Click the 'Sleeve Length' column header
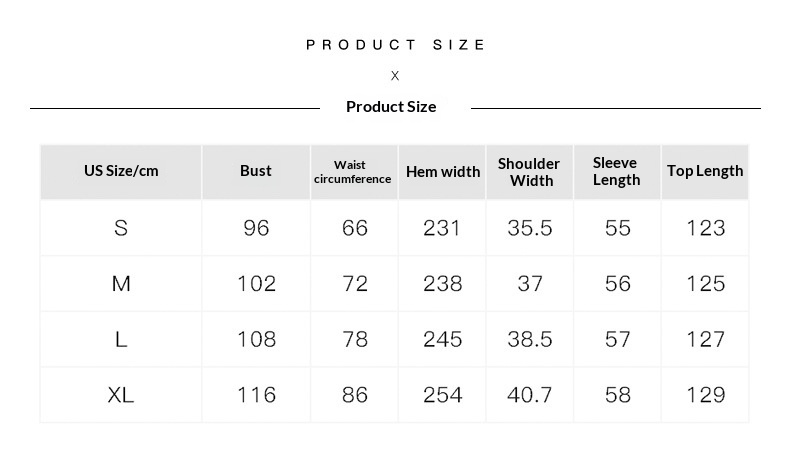 coord(616,171)
